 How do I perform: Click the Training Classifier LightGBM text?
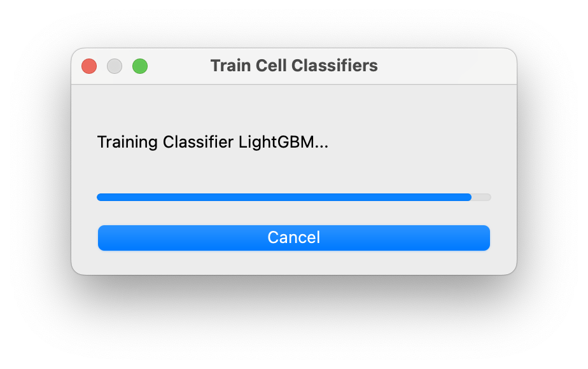coord(213,142)
